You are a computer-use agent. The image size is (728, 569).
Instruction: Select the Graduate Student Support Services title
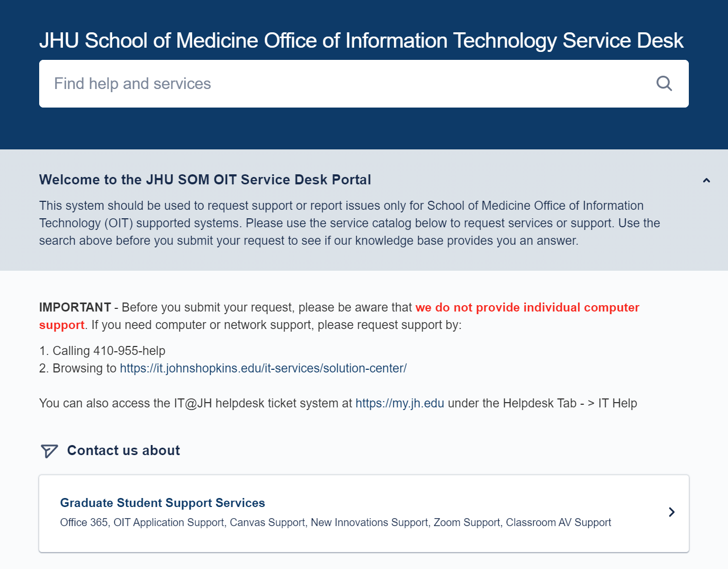[x=163, y=503]
